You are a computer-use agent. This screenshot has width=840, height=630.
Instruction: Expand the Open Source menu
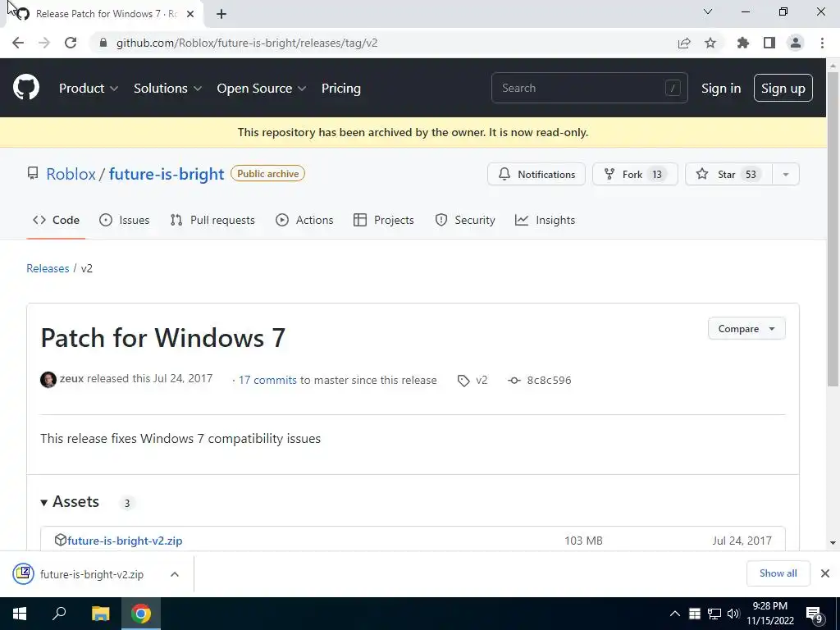tap(262, 88)
